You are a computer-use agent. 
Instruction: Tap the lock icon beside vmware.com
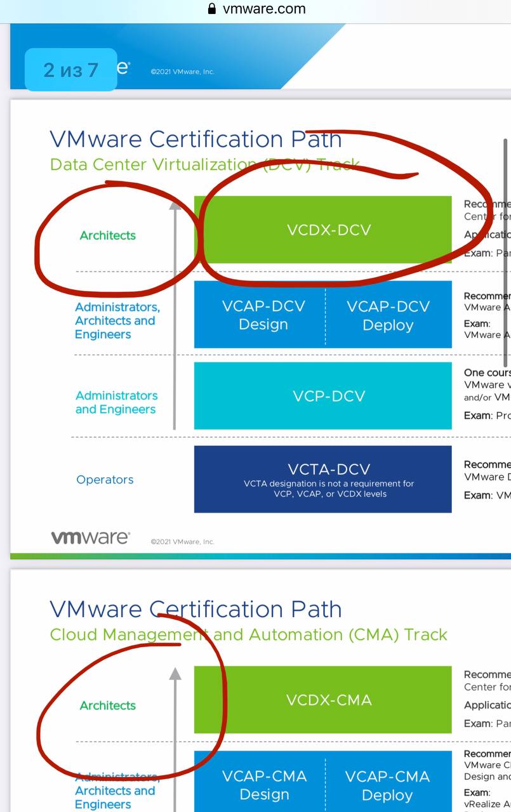pyautogui.click(x=212, y=9)
